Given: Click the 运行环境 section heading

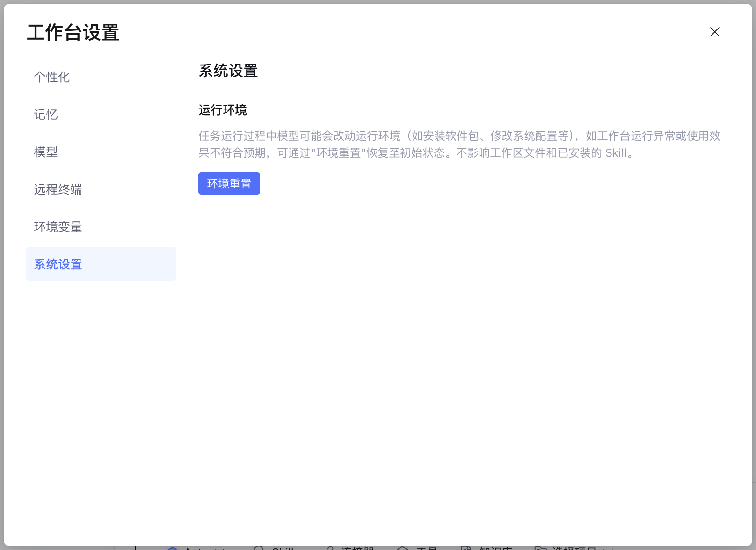Looking at the screenshot, I should click(223, 110).
